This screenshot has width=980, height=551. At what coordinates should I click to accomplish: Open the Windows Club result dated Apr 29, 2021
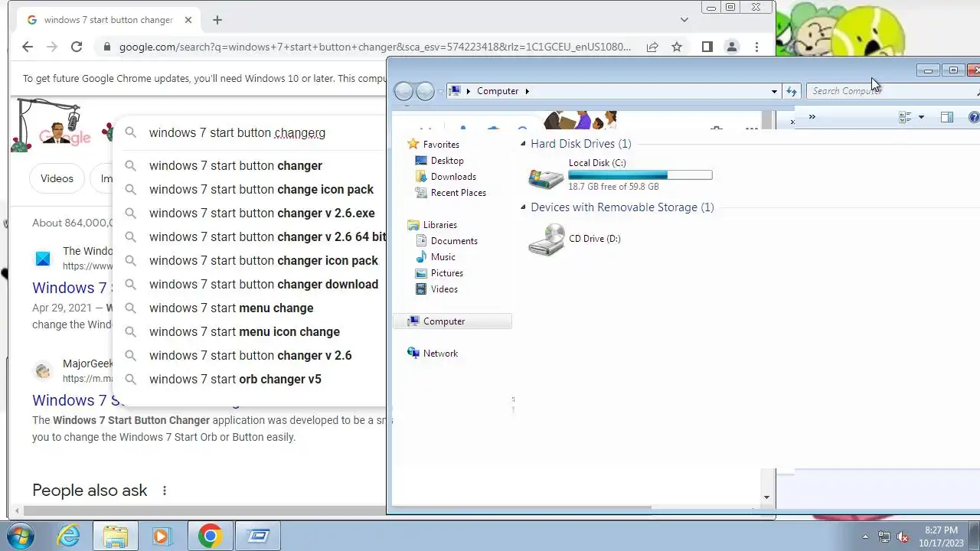coord(73,288)
